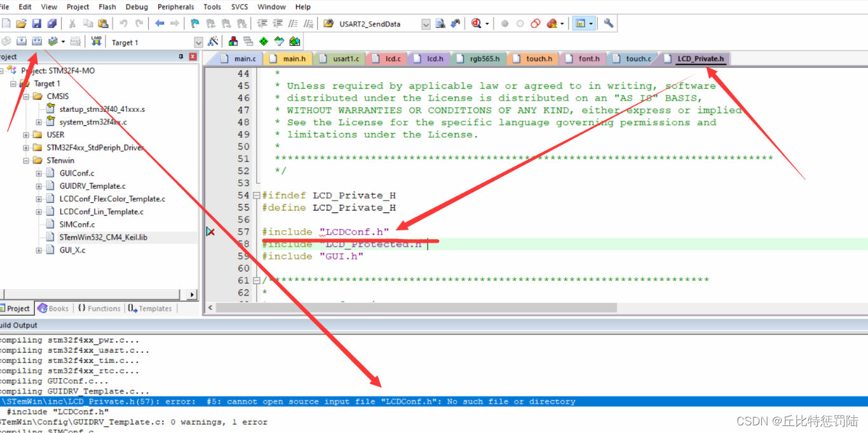The width and height of the screenshot is (868, 433).
Task: Select LCDConf_FlexColor_Template.c file
Action: click(112, 199)
